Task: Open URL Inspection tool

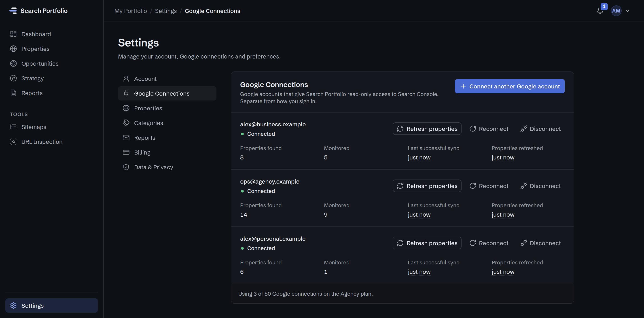Action: point(51,142)
